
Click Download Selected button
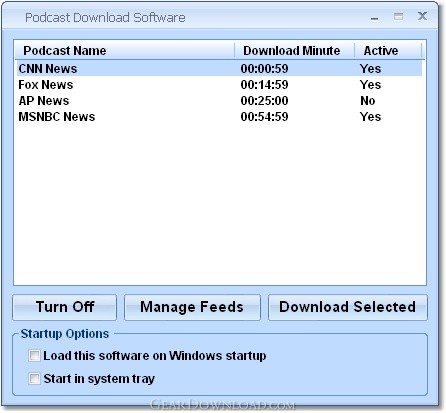pyautogui.click(x=347, y=307)
